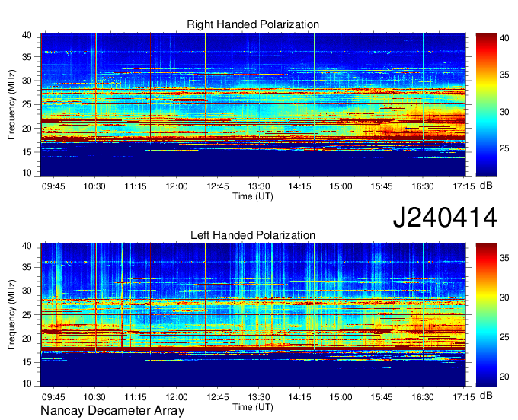Click the 10 MHz tick of Right Handed plot
This screenshot has height=420, width=518.
click(27, 173)
